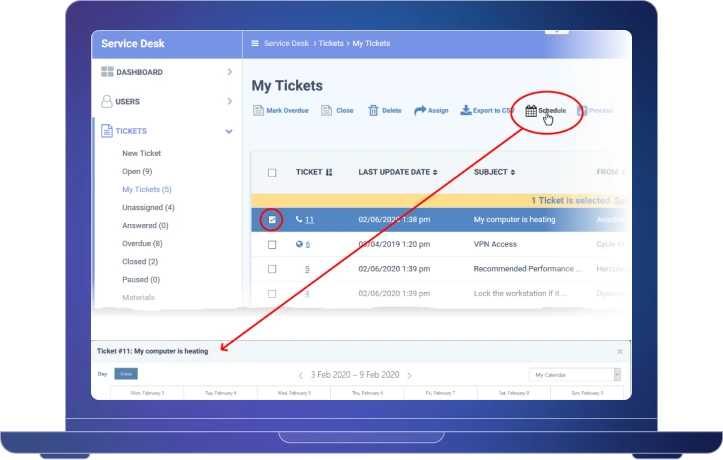Toggle the select-all checkbox in table header
Viewport: 723px width, 460px height.
[x=272, y=173]
